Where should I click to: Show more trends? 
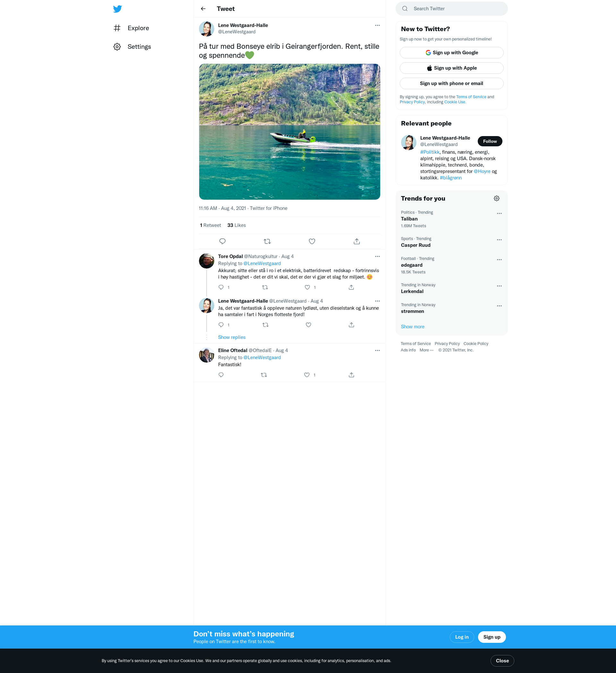point(412,327)
